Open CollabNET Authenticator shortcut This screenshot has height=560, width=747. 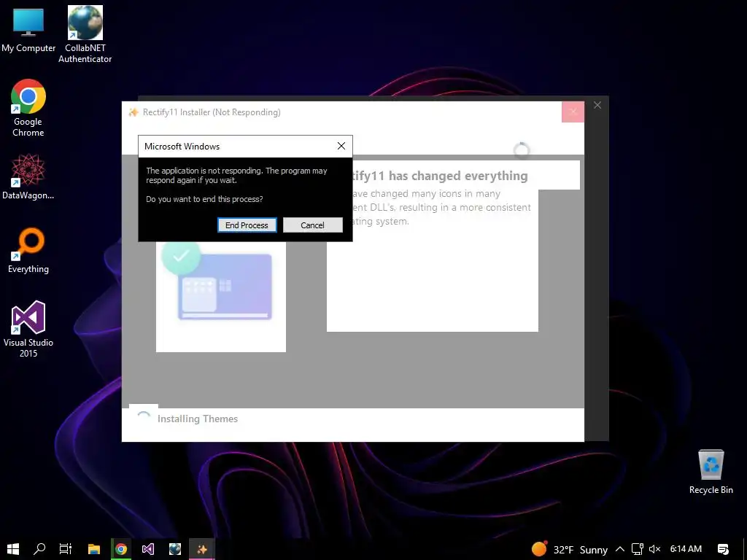(x=85, y=34)
